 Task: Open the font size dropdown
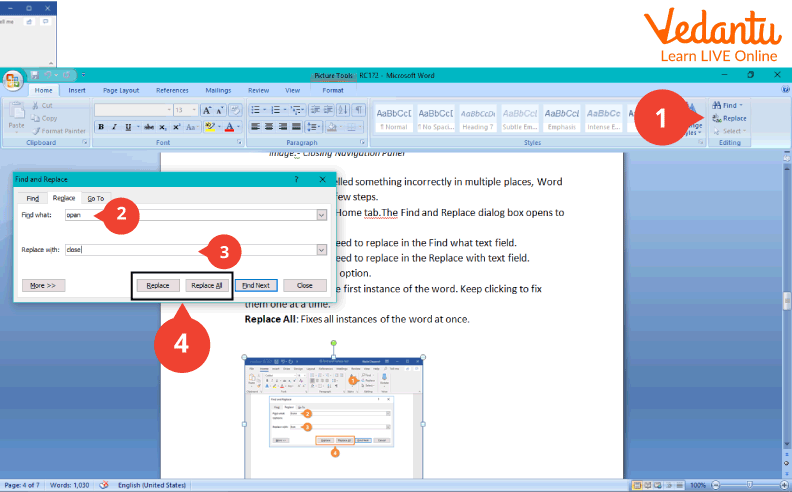tap(193, 109)
